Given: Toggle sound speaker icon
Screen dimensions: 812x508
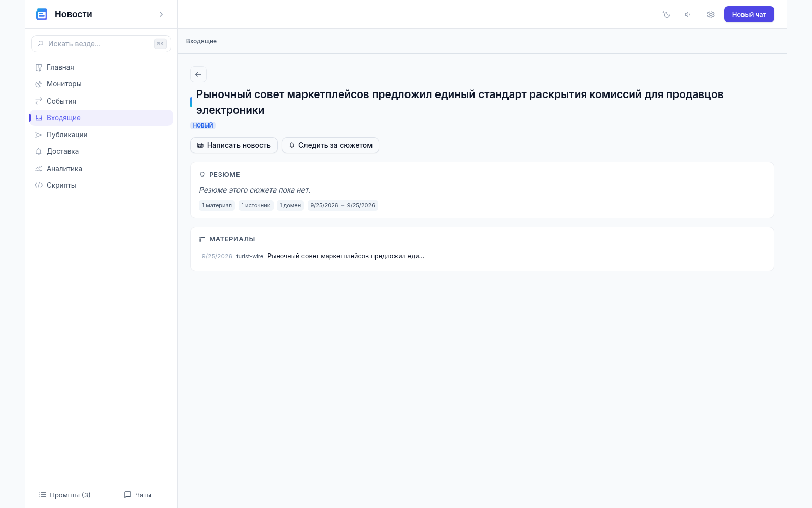Looking at the screenshot, I should click(688, 14).
